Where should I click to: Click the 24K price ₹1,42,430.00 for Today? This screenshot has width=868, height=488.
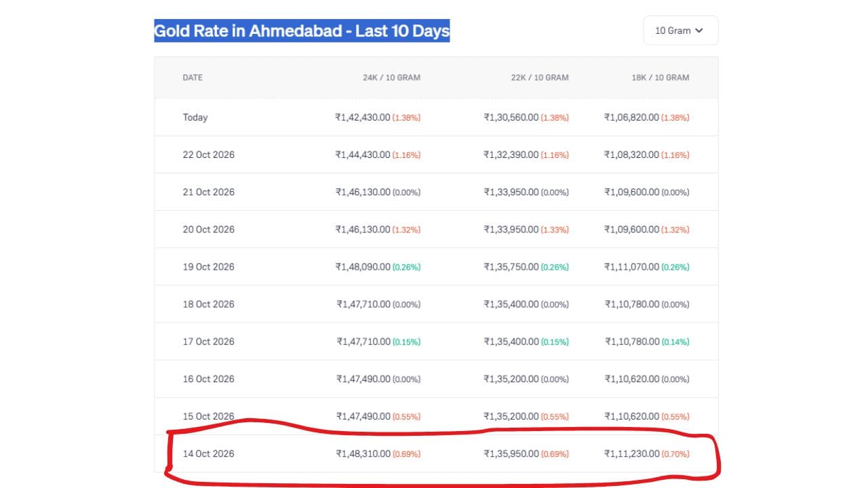[363, 117]
